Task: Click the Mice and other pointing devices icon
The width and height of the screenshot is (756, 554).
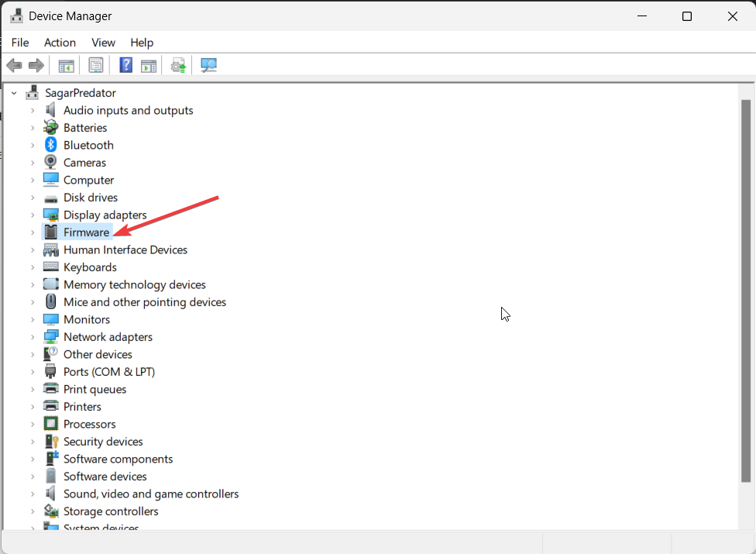Action: (50, 301)
